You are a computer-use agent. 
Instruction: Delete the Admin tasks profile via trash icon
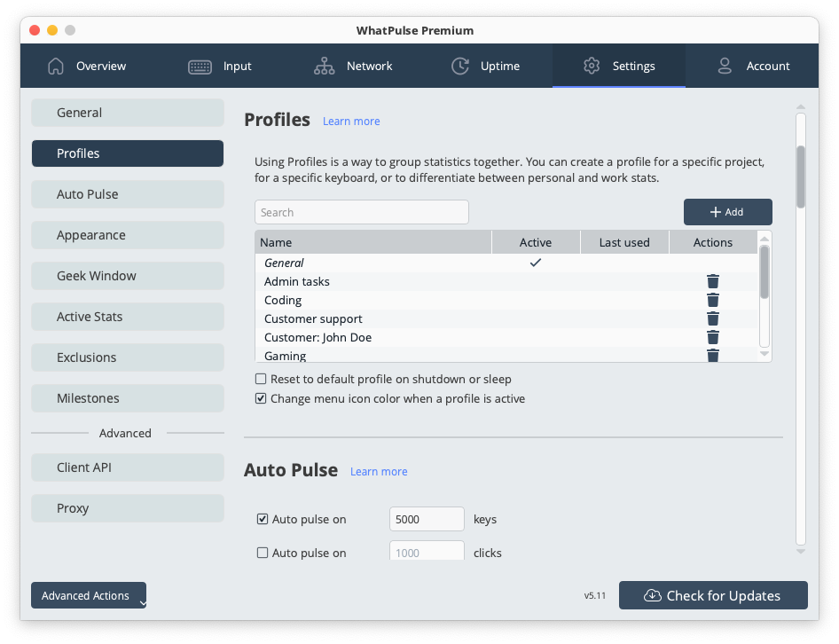point(713,281)
